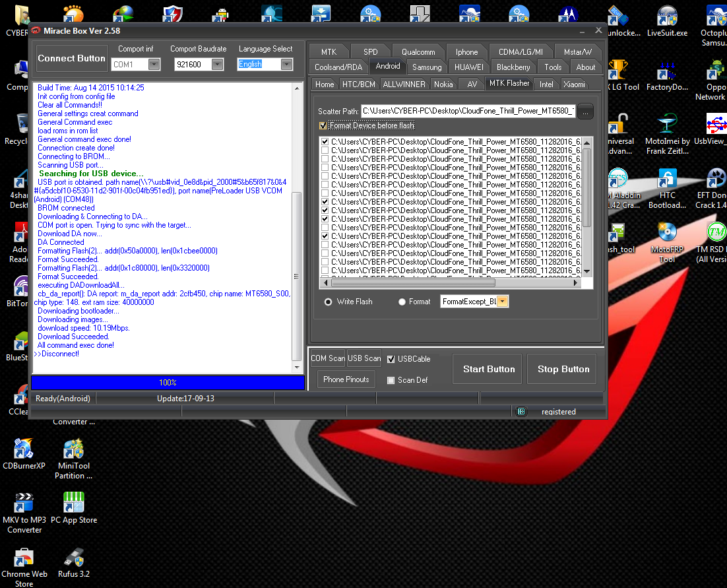Click the status bar registered icon

click(521, 411)
